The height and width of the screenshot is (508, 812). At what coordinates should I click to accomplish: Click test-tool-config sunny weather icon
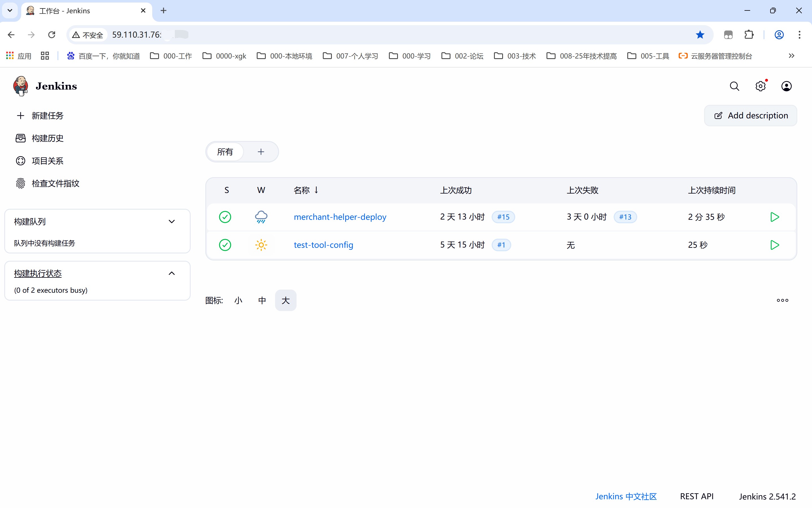pyautogui.click(x=261, y=245)
